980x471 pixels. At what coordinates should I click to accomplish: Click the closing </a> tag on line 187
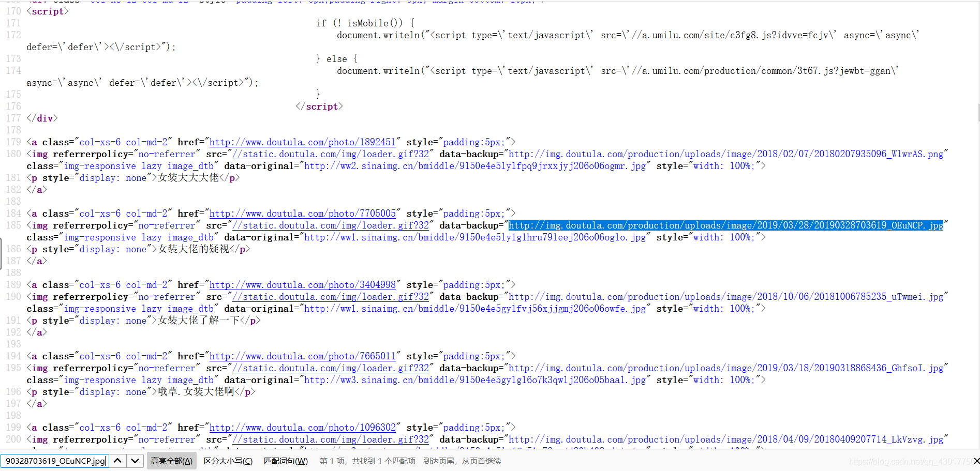(x=37, y=261)
